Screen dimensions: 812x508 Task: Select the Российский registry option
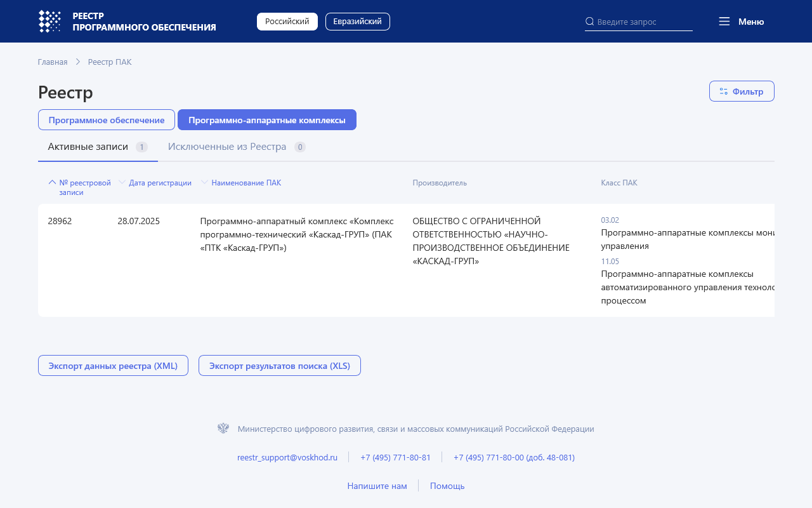pos(287,21)
